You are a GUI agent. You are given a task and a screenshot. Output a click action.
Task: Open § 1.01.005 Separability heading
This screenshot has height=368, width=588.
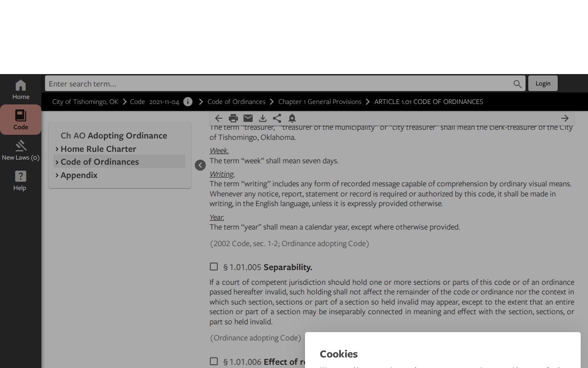tap(268, 267)
